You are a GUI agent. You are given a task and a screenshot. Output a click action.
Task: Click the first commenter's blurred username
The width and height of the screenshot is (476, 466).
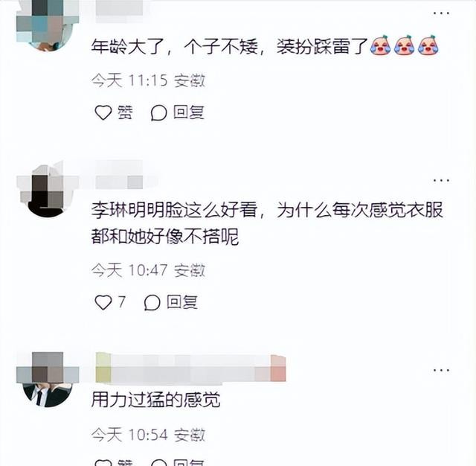click(x=120, y=8)
